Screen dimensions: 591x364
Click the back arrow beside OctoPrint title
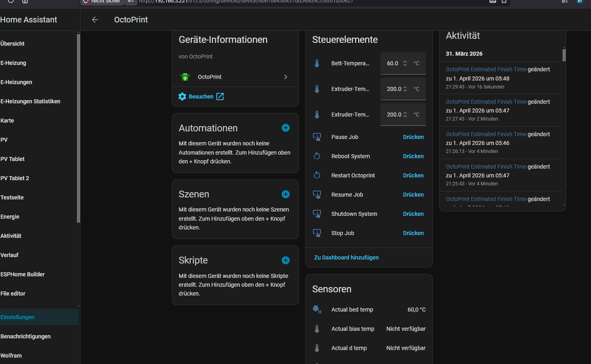click(x=95, y=19)
